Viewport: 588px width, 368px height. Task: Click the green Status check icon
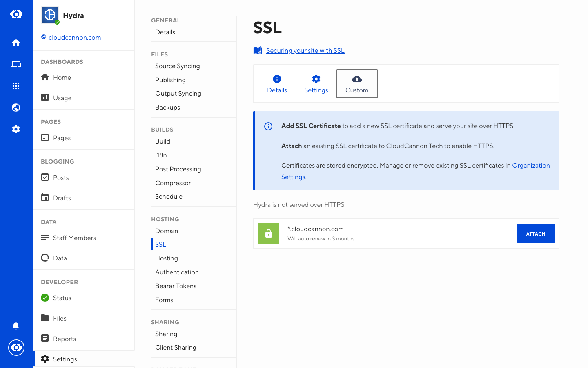(x=45, y=298)
